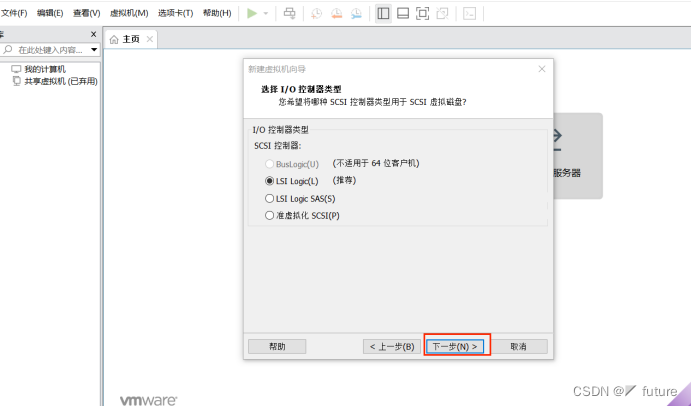Click the 帮助 button in wizard
The height and width of the screenshot is (406, 692).
[x=277, y=346]
